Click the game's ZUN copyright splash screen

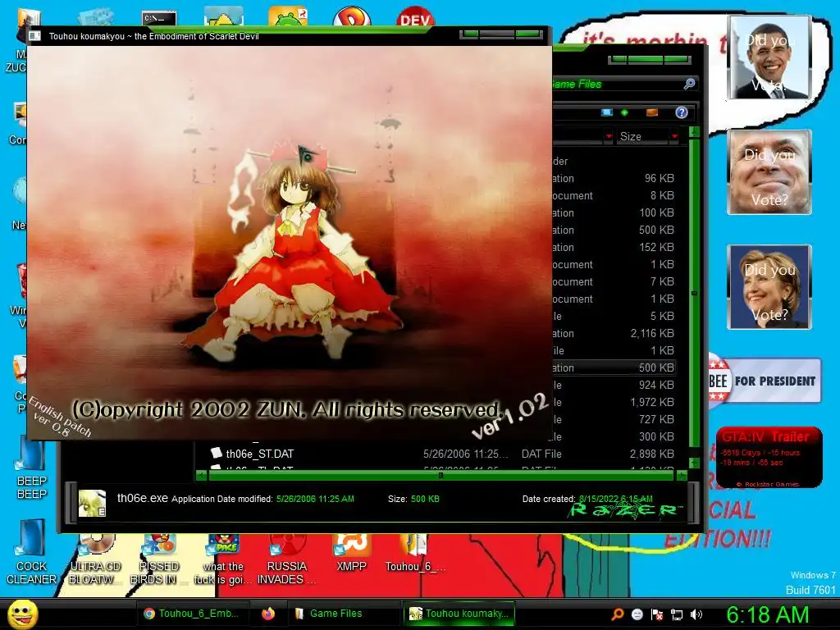290,244
